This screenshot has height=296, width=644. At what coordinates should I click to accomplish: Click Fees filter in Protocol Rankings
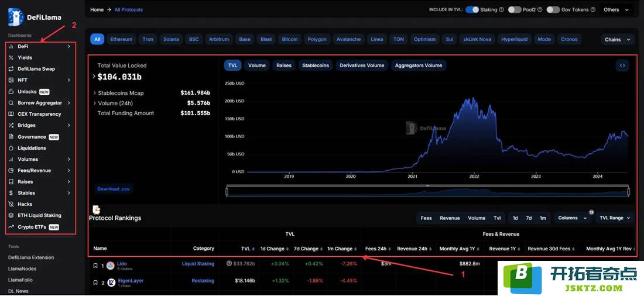pos(426,218)
